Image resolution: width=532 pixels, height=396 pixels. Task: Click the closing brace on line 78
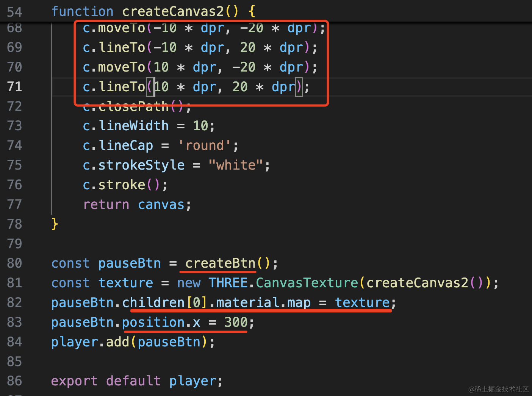[x=55, y=224]
